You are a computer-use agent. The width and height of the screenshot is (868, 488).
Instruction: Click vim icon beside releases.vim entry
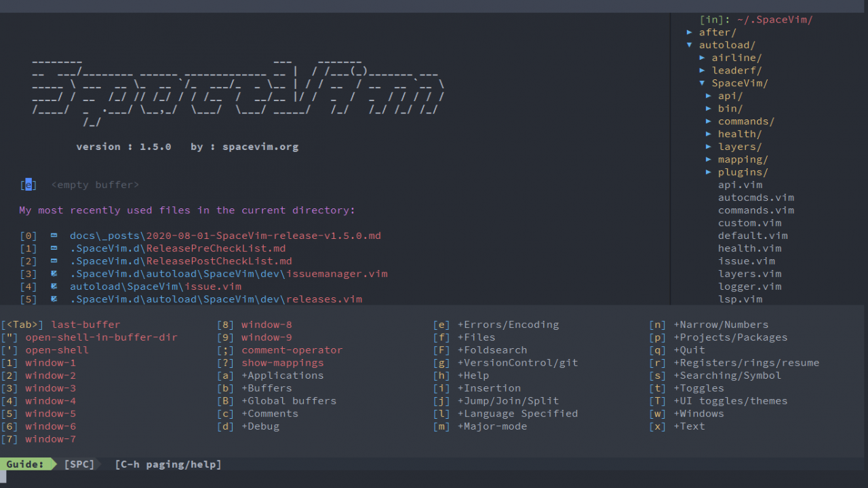point(54,299)
